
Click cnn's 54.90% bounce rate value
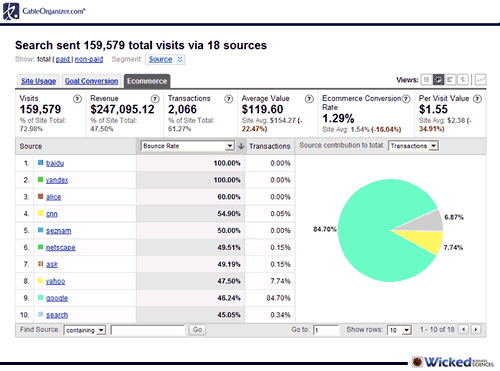pyautogui.click(x=229, y=214)
